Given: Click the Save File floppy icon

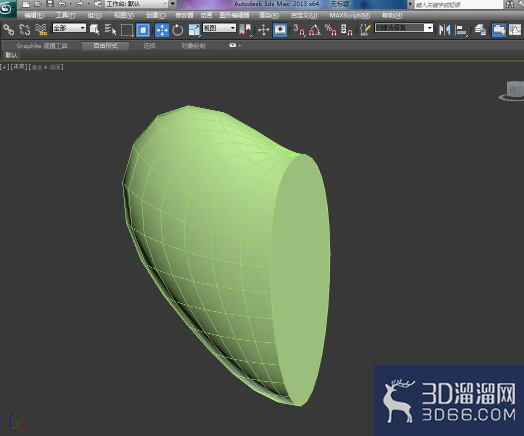Looking at the screenshot, I should 49,4.
